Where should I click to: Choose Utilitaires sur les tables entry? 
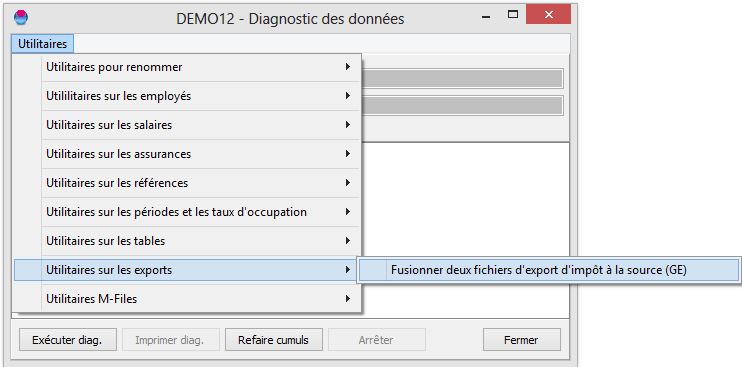point(188,241)
